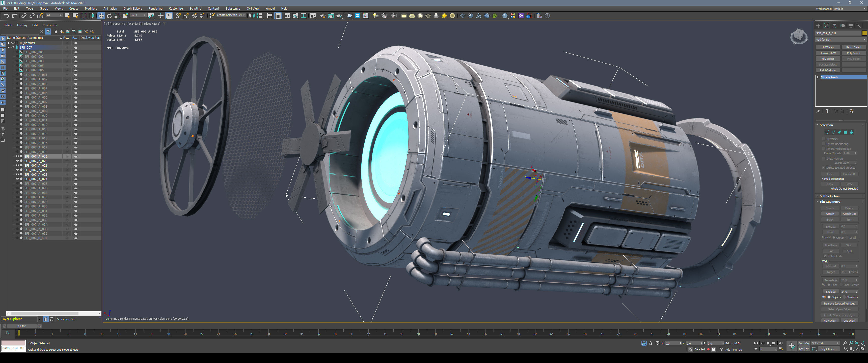Click the Unwrap UVW button
Viewport: 868px width, 363px height.
coord(828,53)
